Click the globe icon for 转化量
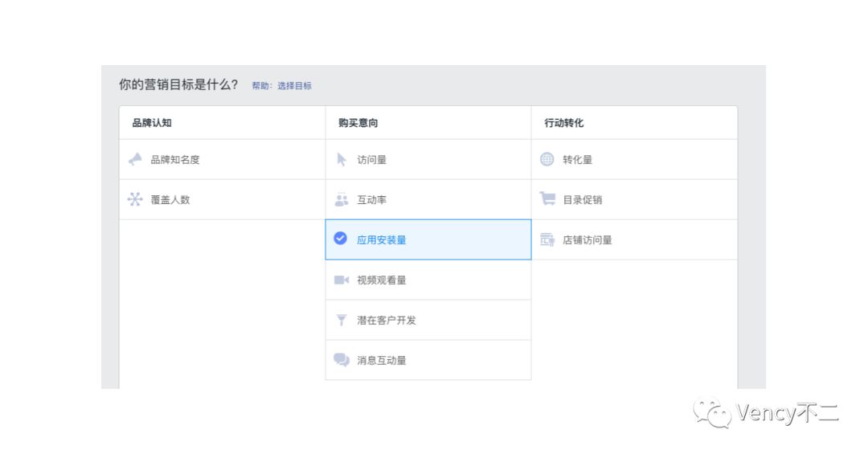 pyautogui.click(x=547, y=159)
